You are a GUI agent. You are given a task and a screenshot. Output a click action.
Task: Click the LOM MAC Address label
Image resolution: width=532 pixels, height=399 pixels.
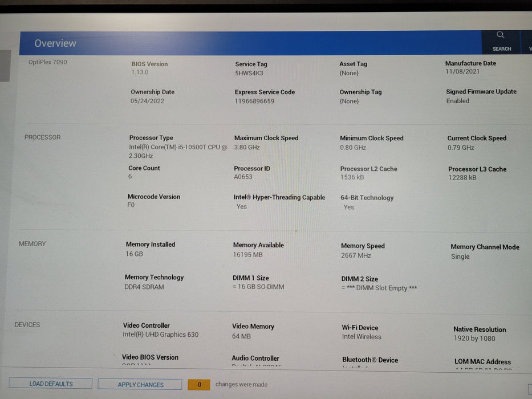coord(482,362)
